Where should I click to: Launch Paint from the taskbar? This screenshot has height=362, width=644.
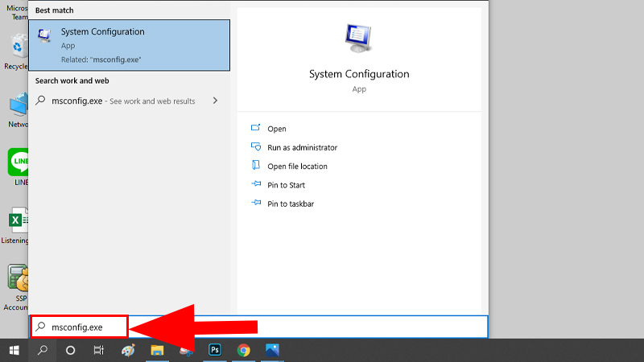point(128,351)
